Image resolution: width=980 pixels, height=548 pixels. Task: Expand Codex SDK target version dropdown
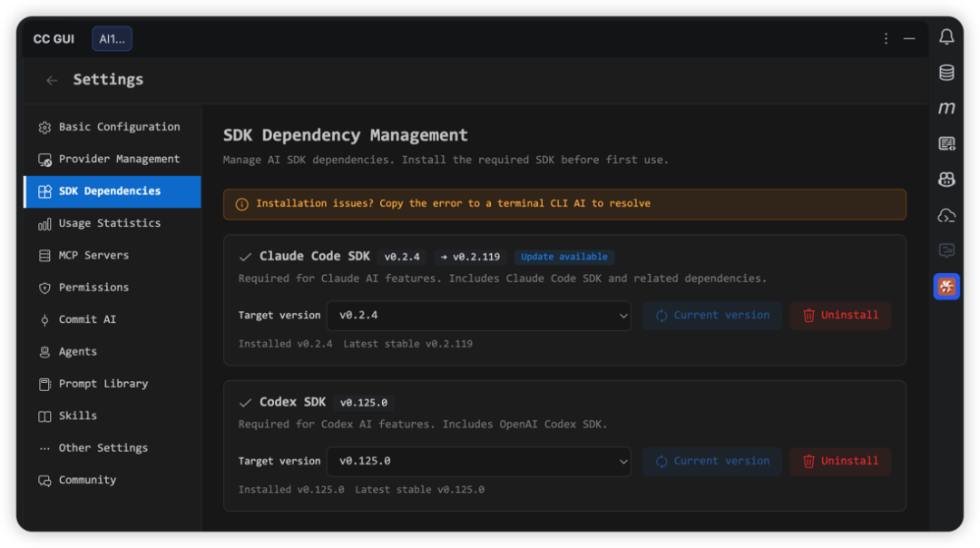point(478,461)
